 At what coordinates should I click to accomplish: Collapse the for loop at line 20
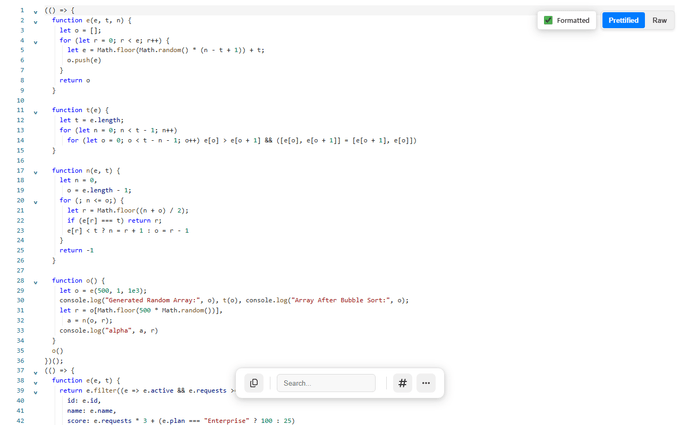click(36, 202)
